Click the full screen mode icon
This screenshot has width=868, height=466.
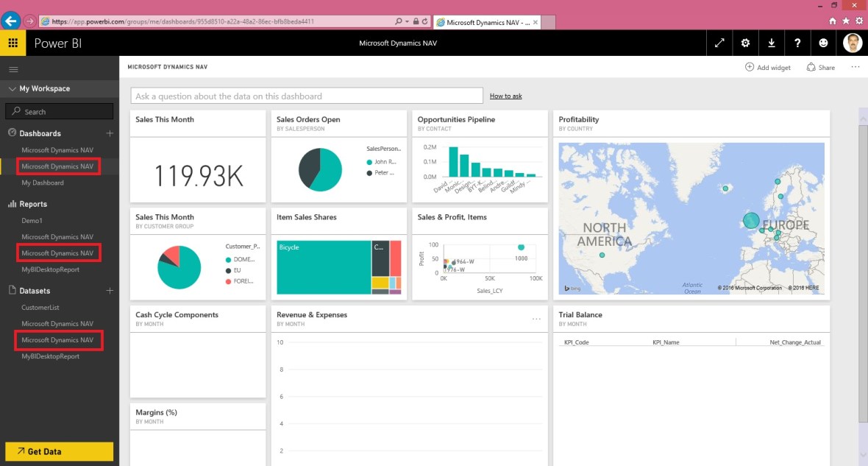tap(719, 43)
